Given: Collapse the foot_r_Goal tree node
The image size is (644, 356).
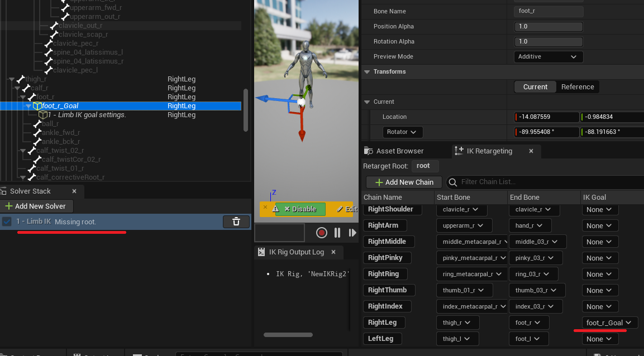Looking at the screenshot, I should coord(28,106).
